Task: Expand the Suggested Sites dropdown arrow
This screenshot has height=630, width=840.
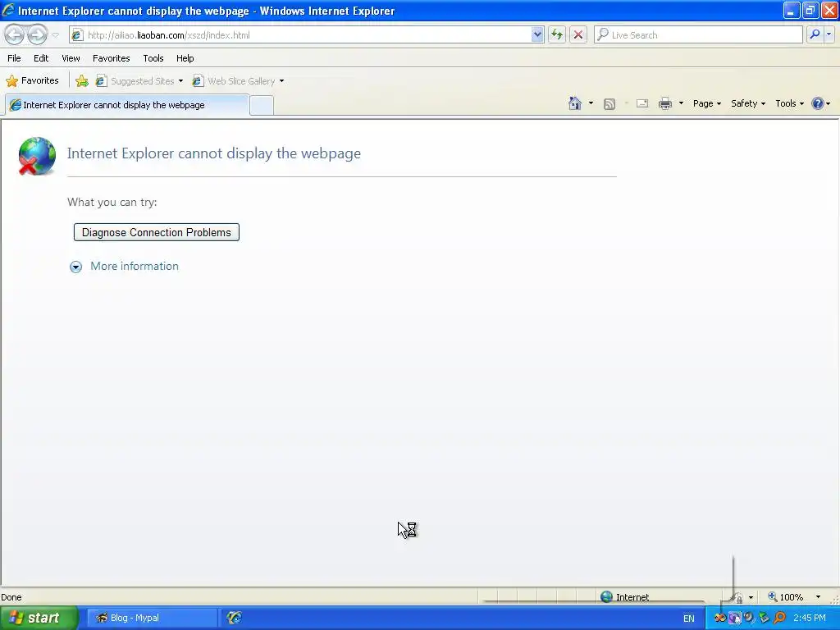Action: coord(180,81)
